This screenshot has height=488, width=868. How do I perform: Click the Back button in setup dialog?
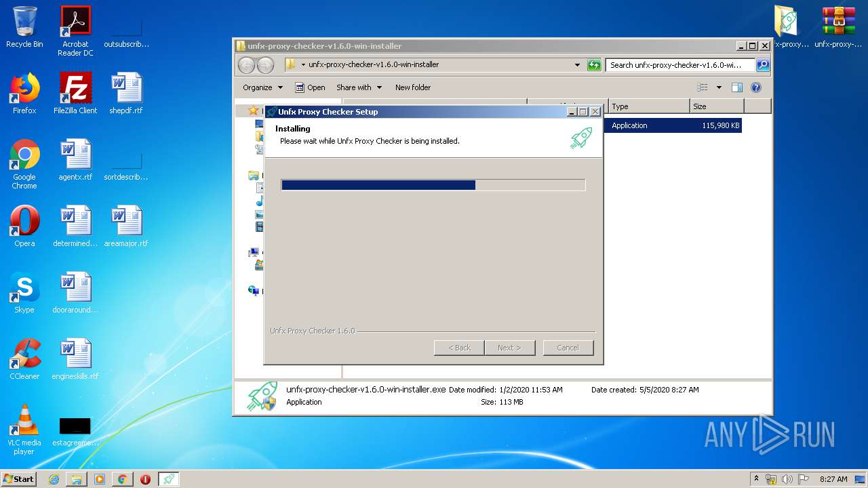pyautogui.click(x=459, y=348)
